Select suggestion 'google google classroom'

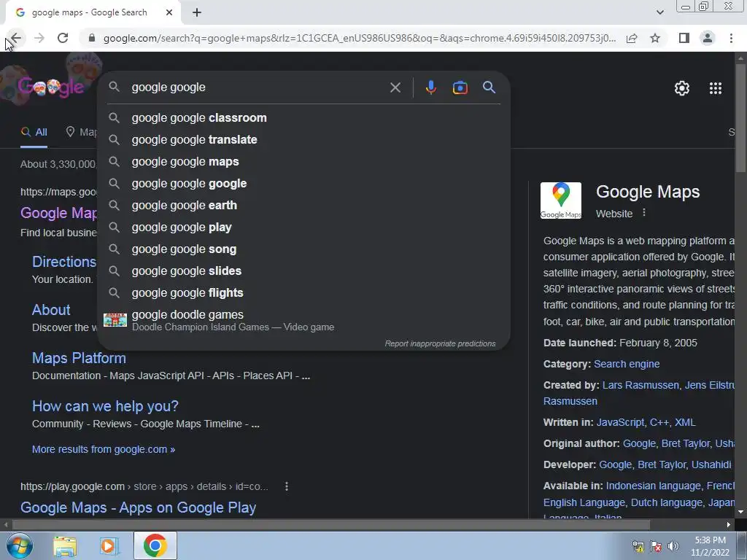coord(304,117)
